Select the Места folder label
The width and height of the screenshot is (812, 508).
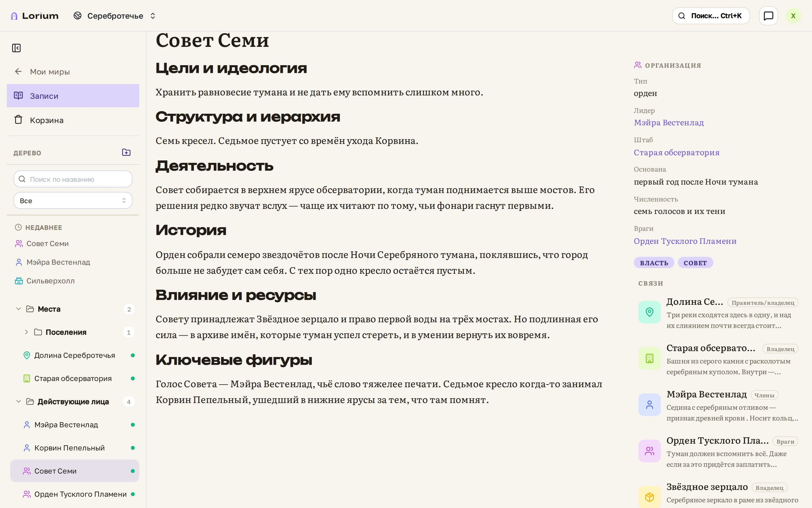point(49,309)
